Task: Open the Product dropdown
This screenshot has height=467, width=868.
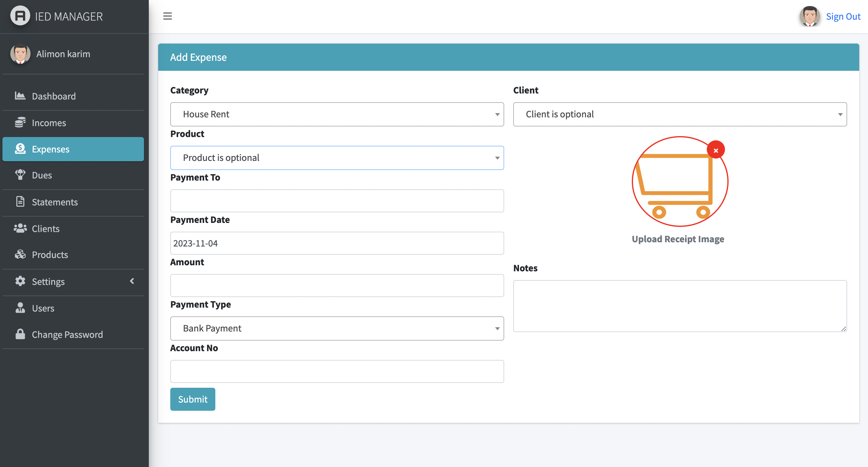Action: [x=337, y=158]
